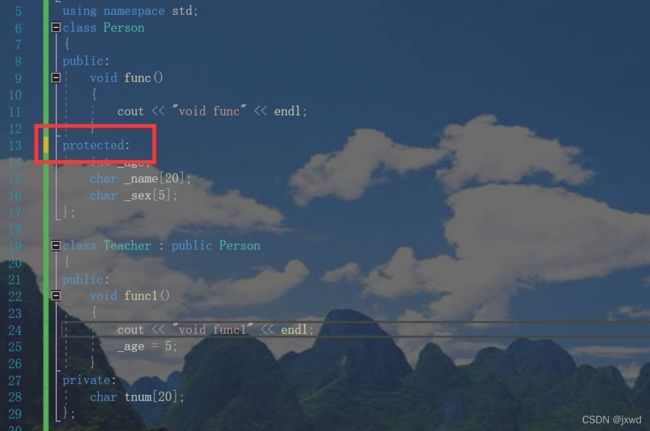Collapse the class Teacher block

tap(56, 246)
